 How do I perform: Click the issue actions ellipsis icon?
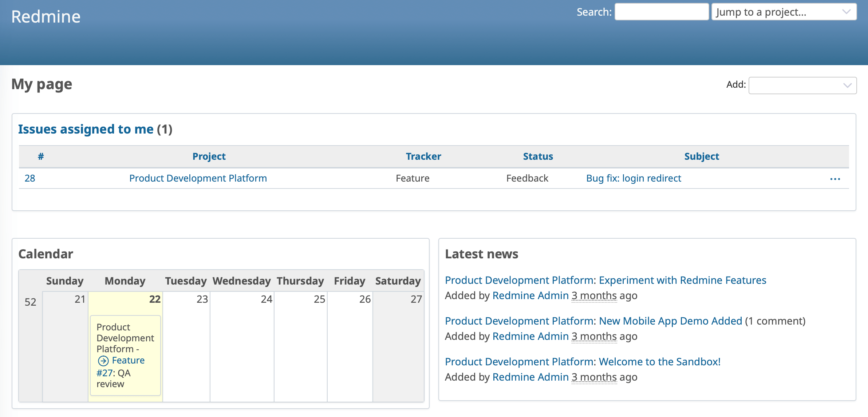(x=835, y=179)
